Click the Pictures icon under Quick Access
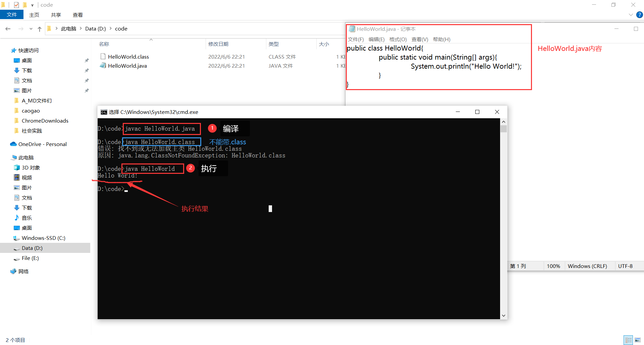Image resolution: width=644 pixels, height=345 pixels. (17, 90)
